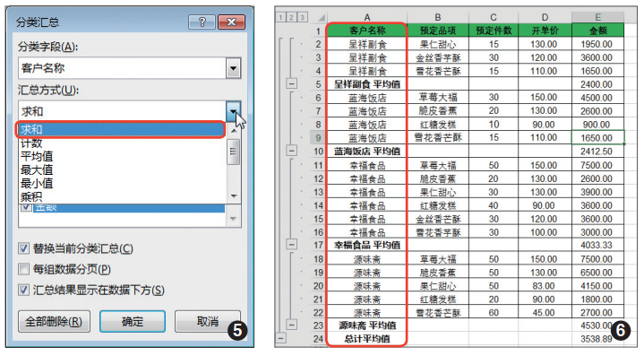Viewport: 644px width, 356px height.
Task: Toggle 汇总结果显示在数据下方 checkbox
Action: point(24,290)
